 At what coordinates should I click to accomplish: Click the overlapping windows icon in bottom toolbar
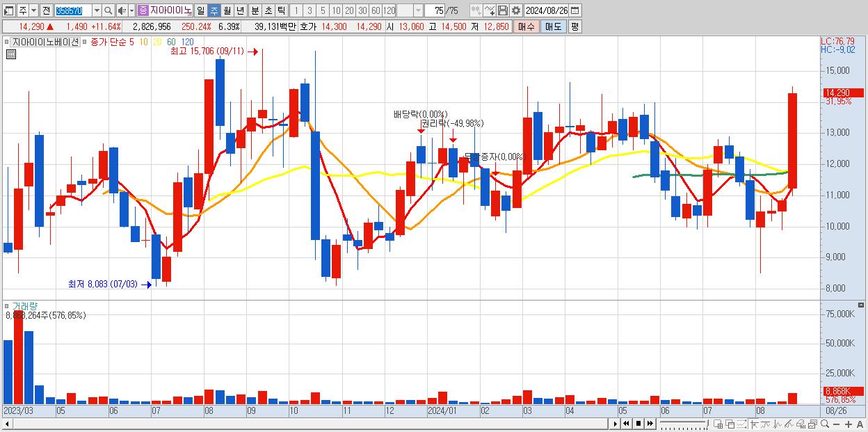730,424
